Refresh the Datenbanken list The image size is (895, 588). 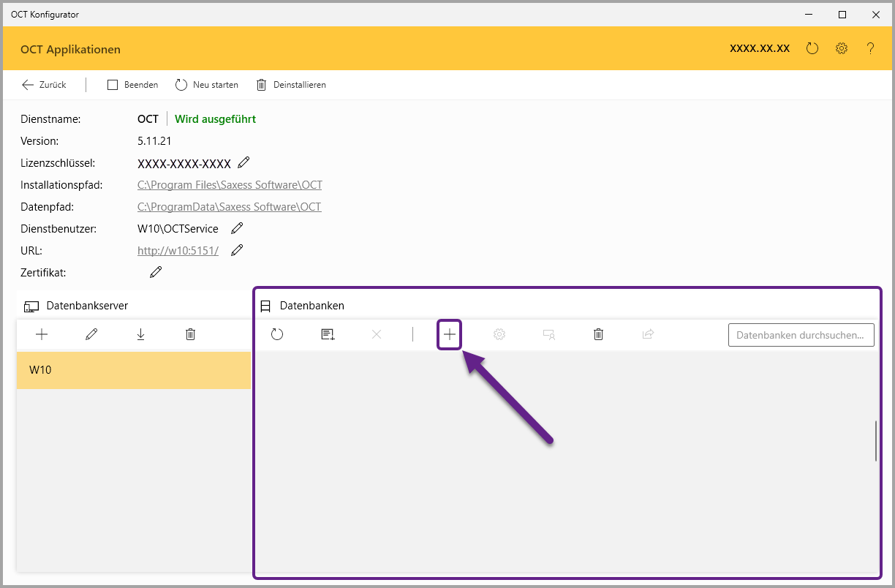pyautogui.click(x=276, y=334)
